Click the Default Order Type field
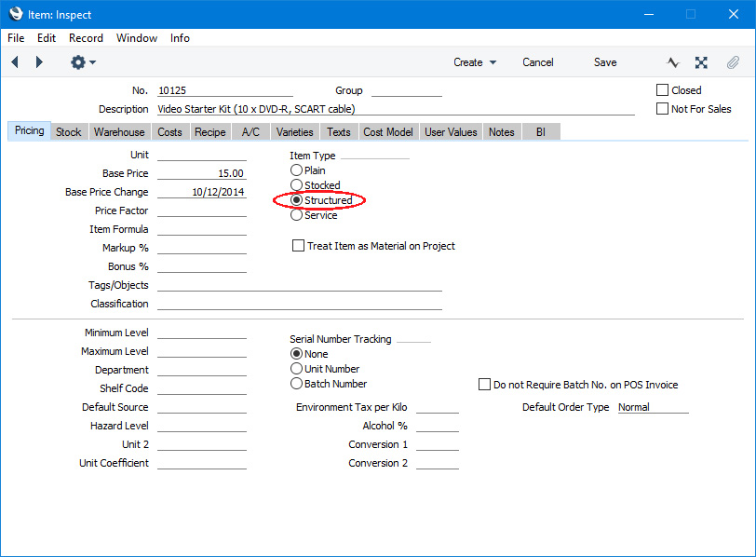This screenshot has width=756, height=557. (x=654, y=407)
